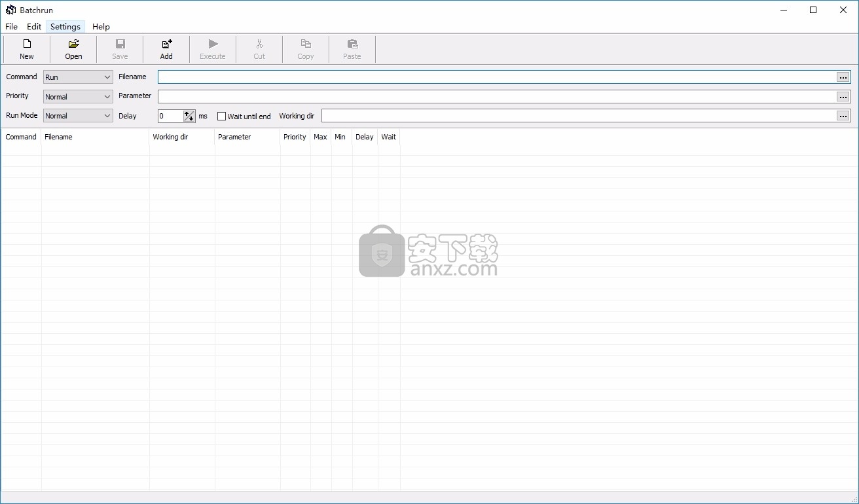Expand the Command dropdown showing Run
The height and width of the screenshot is (504, 859).
(x=78, y=77)
